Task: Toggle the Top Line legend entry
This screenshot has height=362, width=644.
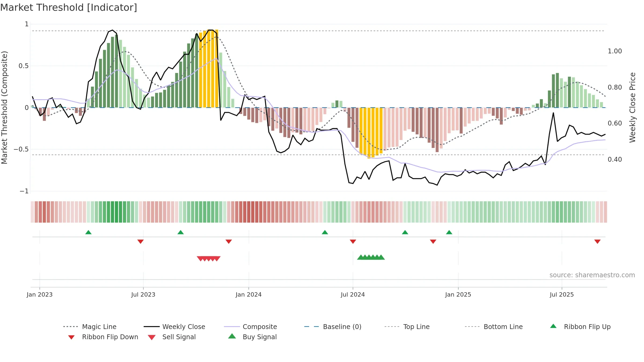Action: tap(407, 327)
